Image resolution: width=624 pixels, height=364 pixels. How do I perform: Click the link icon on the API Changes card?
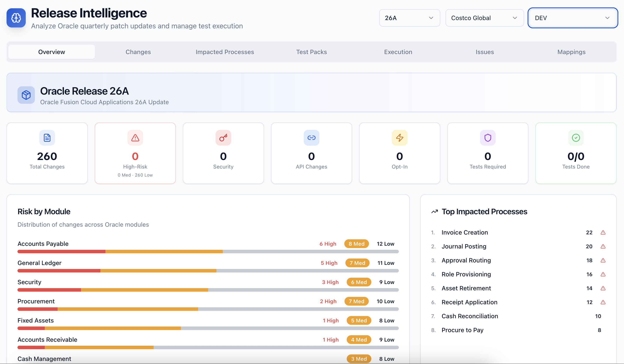(x=311, y=138)
